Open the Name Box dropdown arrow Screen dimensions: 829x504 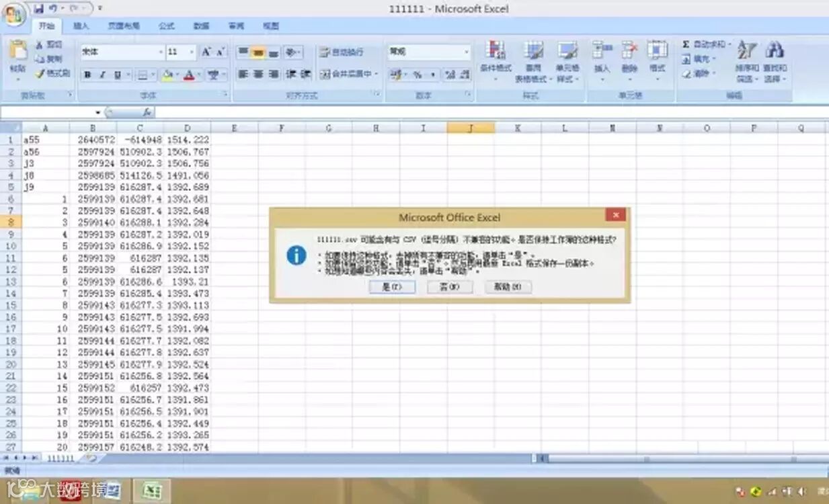pos(98,112)
